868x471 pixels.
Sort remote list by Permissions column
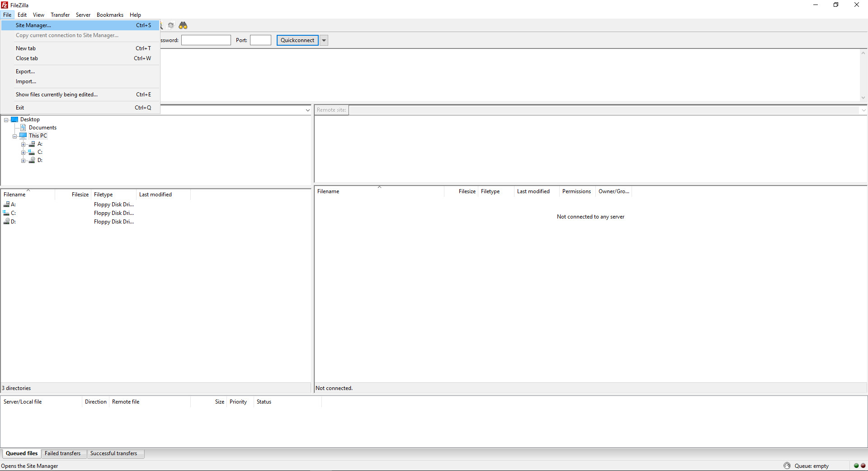[577, 191]
